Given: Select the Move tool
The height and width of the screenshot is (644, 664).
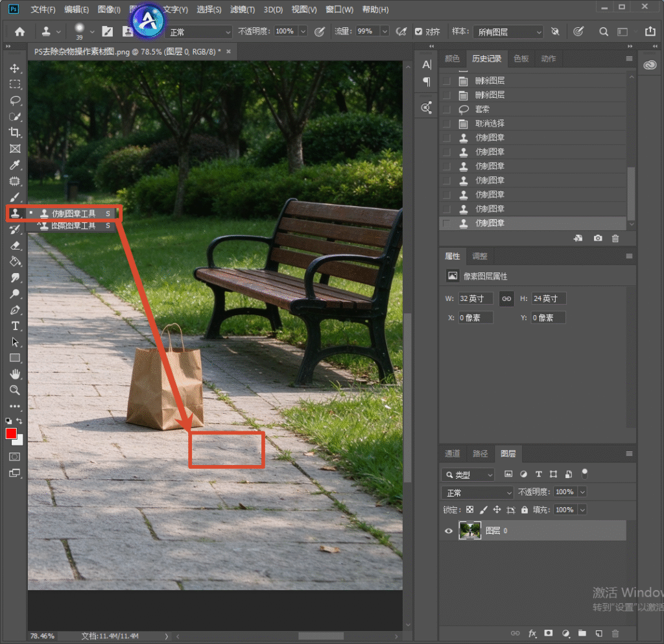Looking at the screenshot, I should pos(15,69).
